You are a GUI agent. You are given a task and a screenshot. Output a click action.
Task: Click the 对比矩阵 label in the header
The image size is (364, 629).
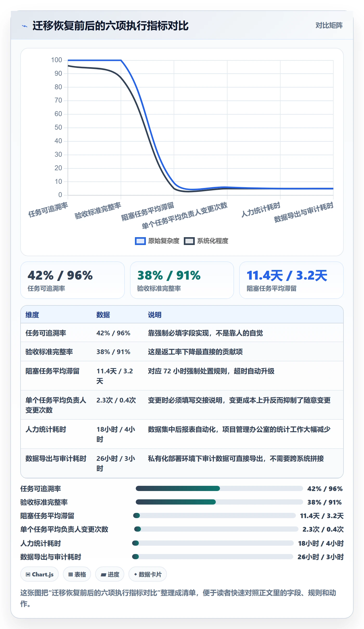(329, 25)
